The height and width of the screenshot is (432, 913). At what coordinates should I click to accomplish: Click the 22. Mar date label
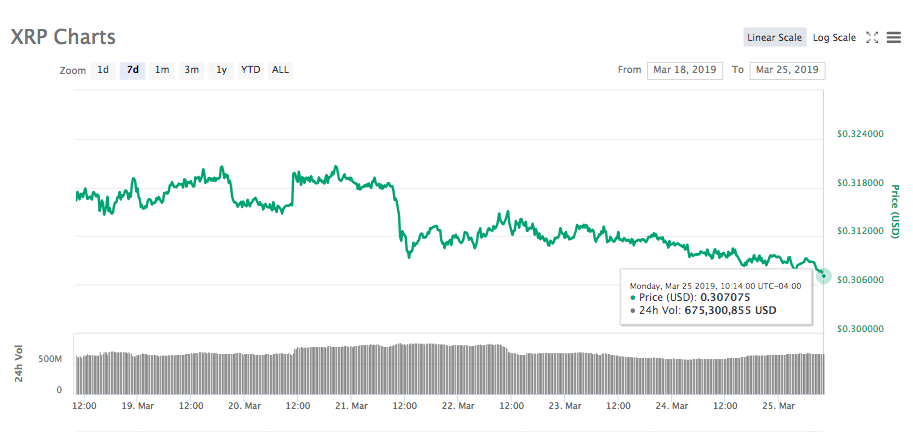pyautogui.click(x=457, y=405)
